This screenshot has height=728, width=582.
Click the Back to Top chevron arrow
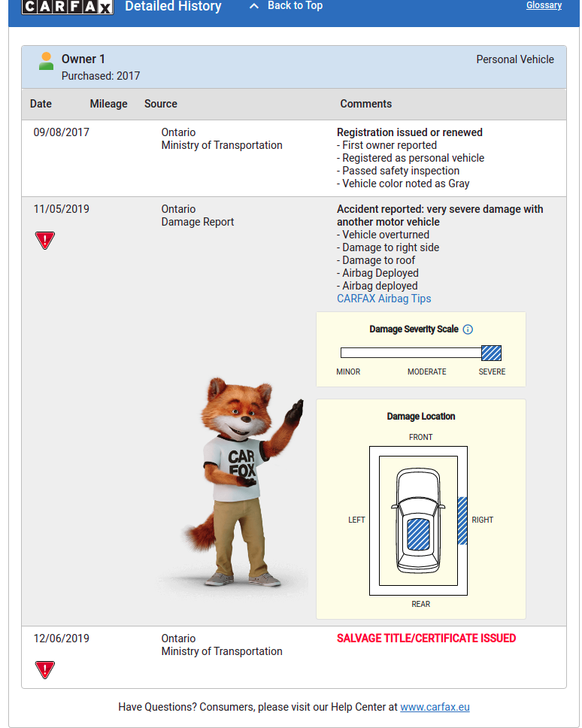click(254, 6)
